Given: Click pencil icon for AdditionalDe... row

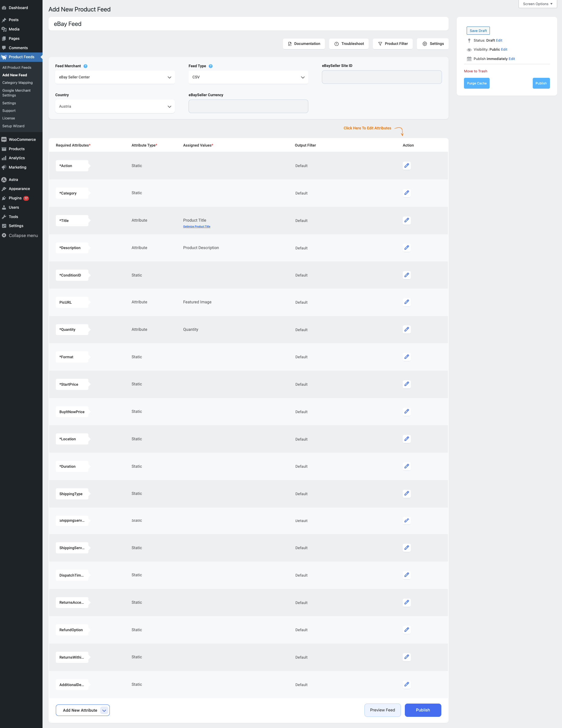Looking at the screenshot, I should tap(407, 684).
